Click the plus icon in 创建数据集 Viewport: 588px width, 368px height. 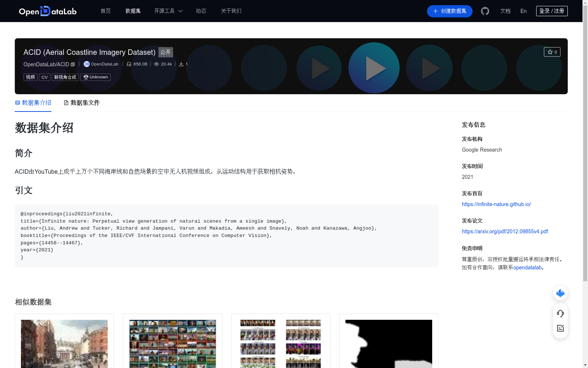click(x=435, y=11)
